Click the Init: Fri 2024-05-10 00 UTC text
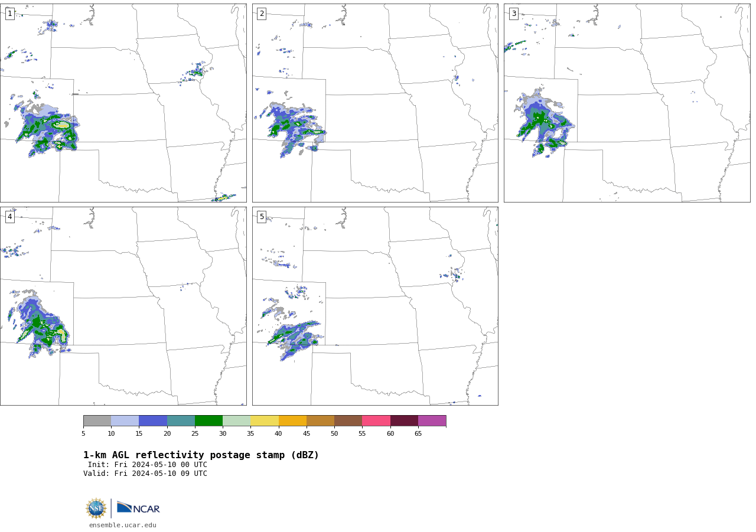Viewport: 756px width, 532px height. 148,465
